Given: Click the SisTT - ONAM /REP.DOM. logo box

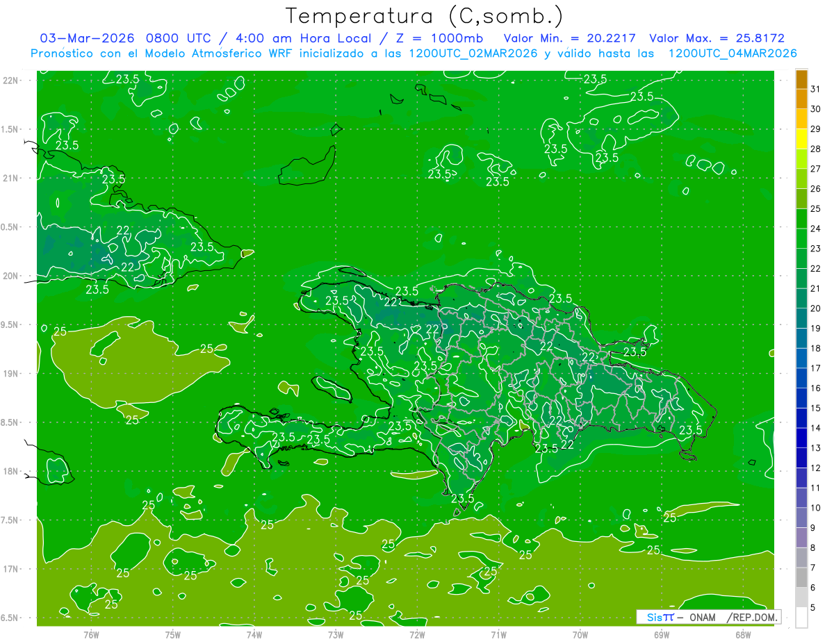Looking at the screenshot, I should click(708, 617).
